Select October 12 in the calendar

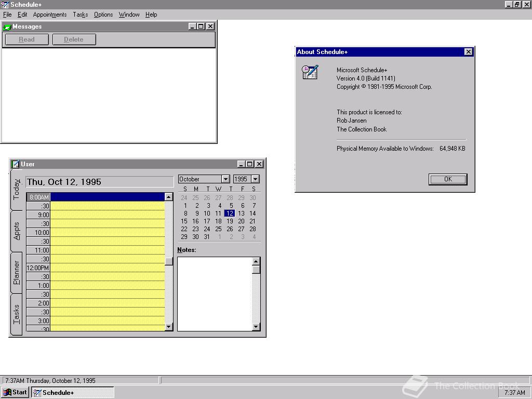coord(230,213)
